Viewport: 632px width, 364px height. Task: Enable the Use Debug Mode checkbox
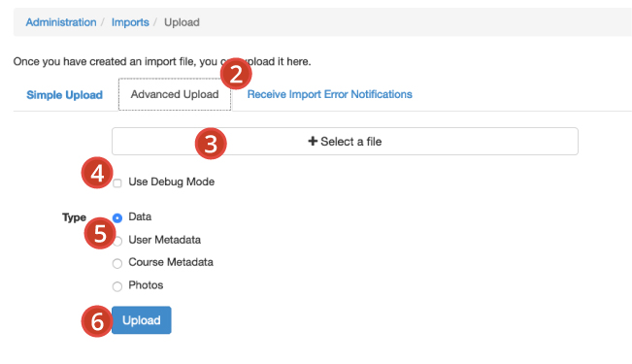117,183
